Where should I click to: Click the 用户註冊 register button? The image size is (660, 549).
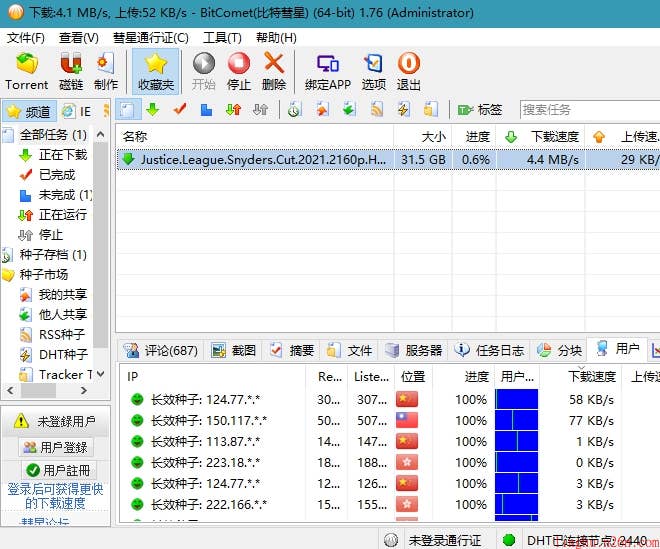pyautogui.click(x=56, y=470)
